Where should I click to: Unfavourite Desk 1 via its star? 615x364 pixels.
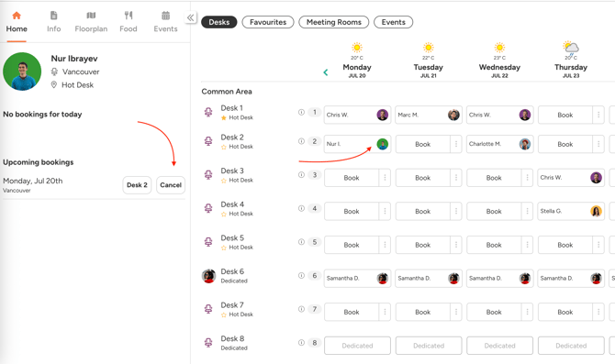[224, 118]
